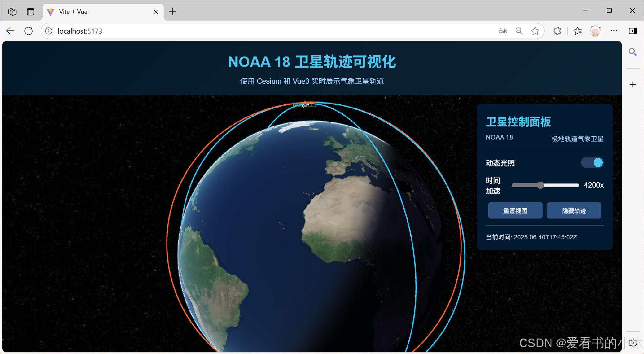Click the satellite marker on the orbit

[306, 104]
